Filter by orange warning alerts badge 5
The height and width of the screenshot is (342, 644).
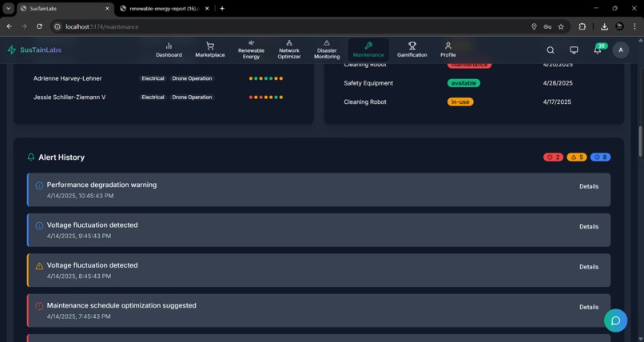(577, 157)
